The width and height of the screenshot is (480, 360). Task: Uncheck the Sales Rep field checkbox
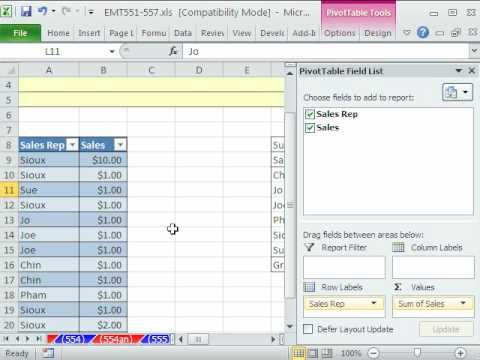tap(310, 114)
